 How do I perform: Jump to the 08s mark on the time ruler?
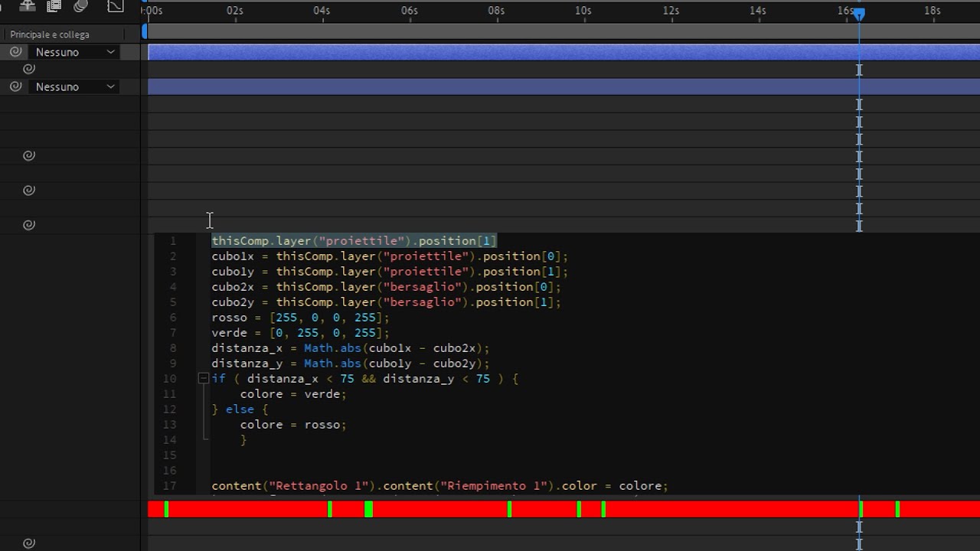pos(496,11)
